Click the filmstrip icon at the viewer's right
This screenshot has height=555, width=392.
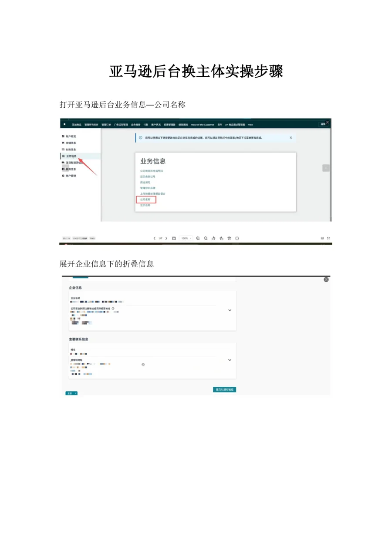point(322,238)
